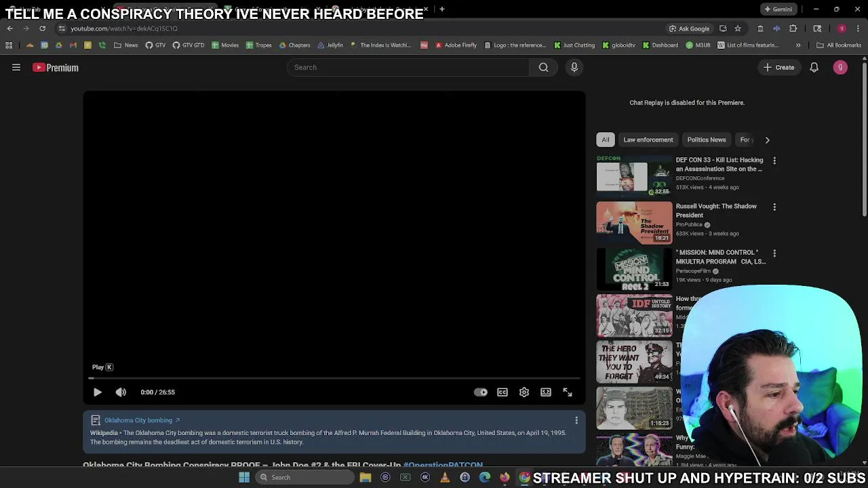Open the Mind Control Reel 2 thumbnail
Viewport: 868px width, 488px height.
click(x=634, y=268)
